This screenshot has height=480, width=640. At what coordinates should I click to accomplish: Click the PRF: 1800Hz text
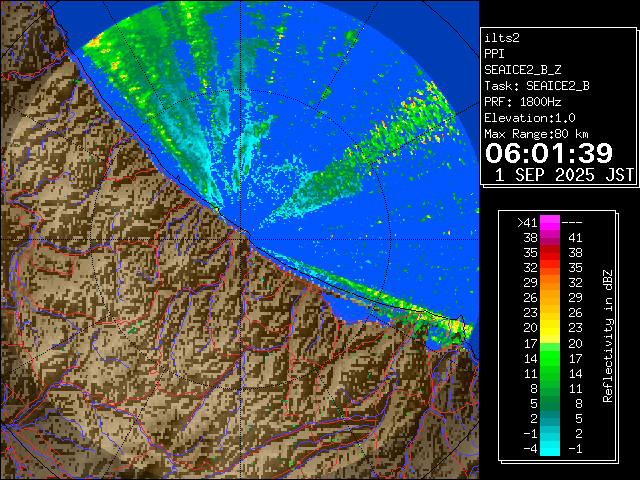coord(522,101)
